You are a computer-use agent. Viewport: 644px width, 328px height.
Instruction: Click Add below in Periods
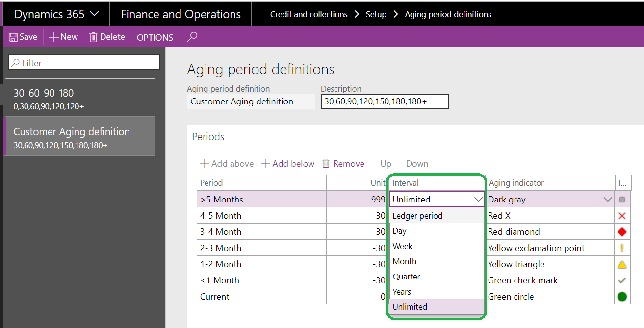point(287,164)
